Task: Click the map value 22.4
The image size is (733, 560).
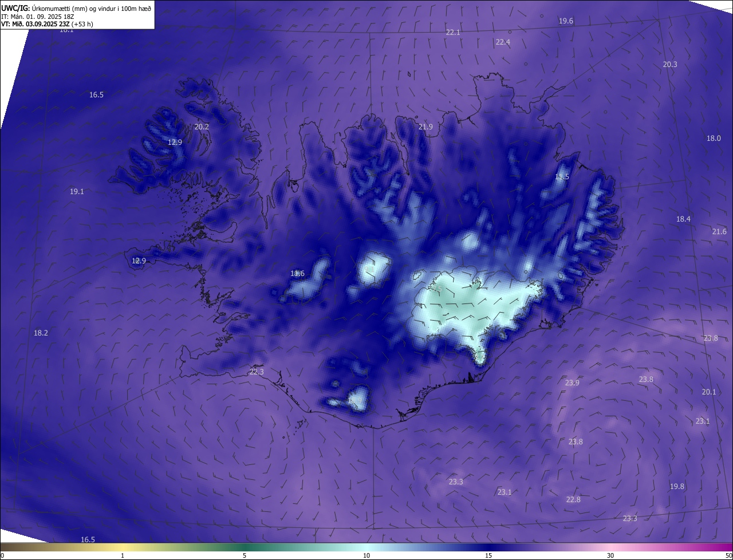Action: pos(503,42)
